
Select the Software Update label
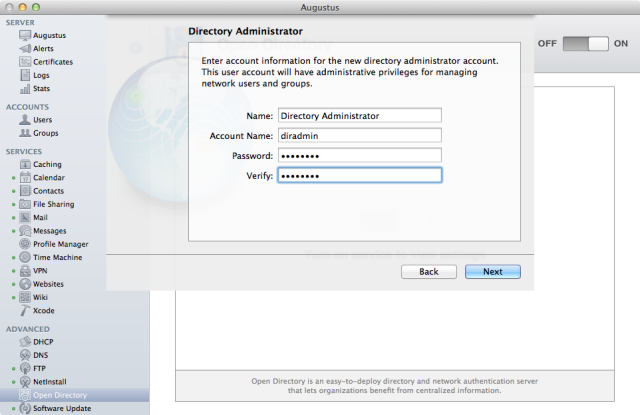click(62, 408)
